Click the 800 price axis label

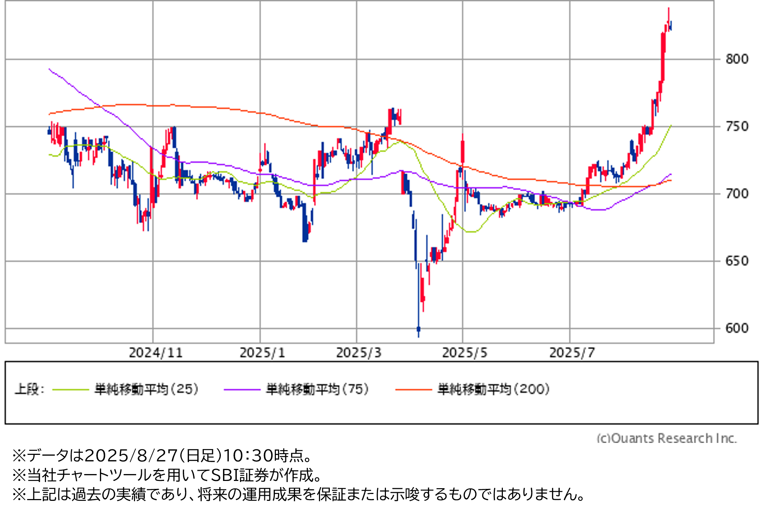[737, 59]
